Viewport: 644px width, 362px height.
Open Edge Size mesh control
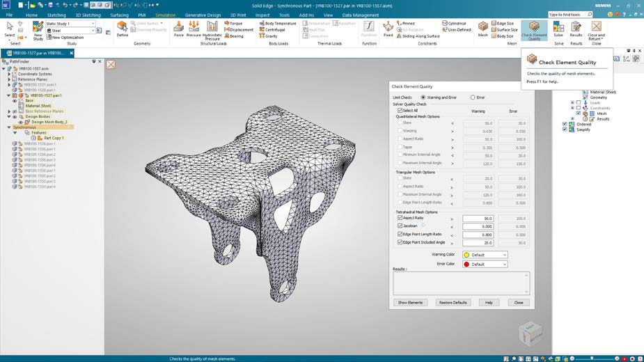coord(502,24)
